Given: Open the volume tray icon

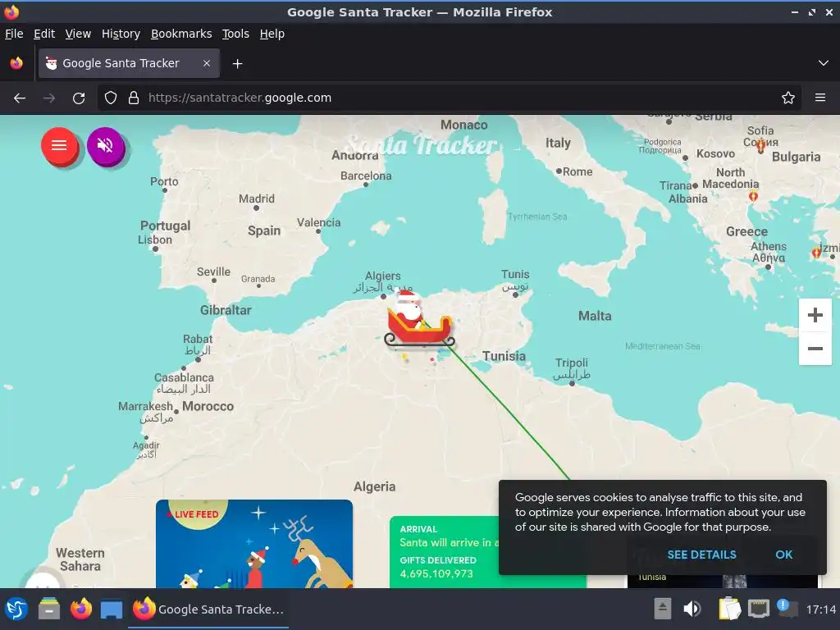Looking at the screenshot, I should coord(692,609).
